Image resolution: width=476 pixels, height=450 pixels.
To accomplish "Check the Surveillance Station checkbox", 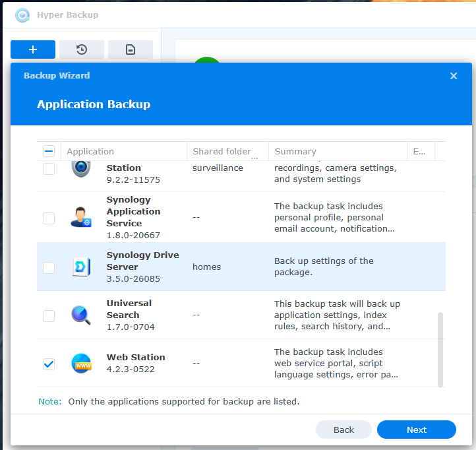I will coord(49,169).
